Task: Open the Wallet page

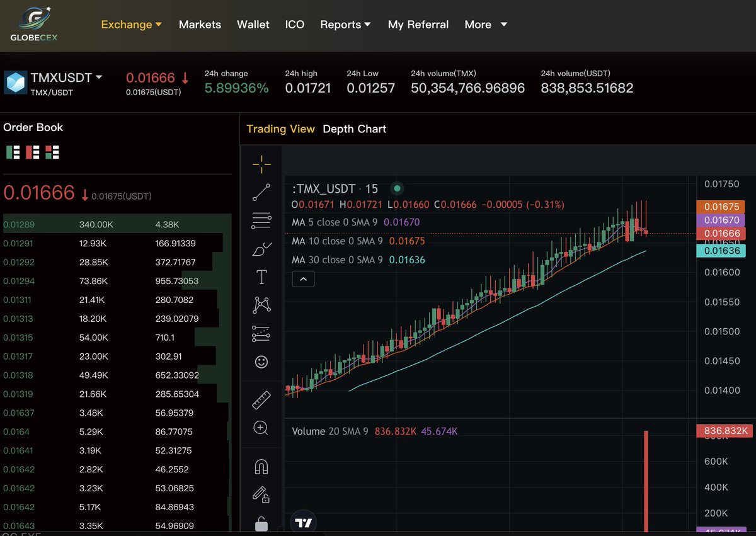Action: point(253,25)
